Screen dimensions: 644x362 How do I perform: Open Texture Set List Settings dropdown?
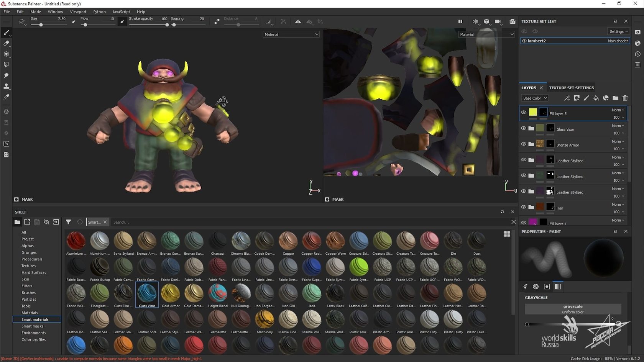pos(618,31)
